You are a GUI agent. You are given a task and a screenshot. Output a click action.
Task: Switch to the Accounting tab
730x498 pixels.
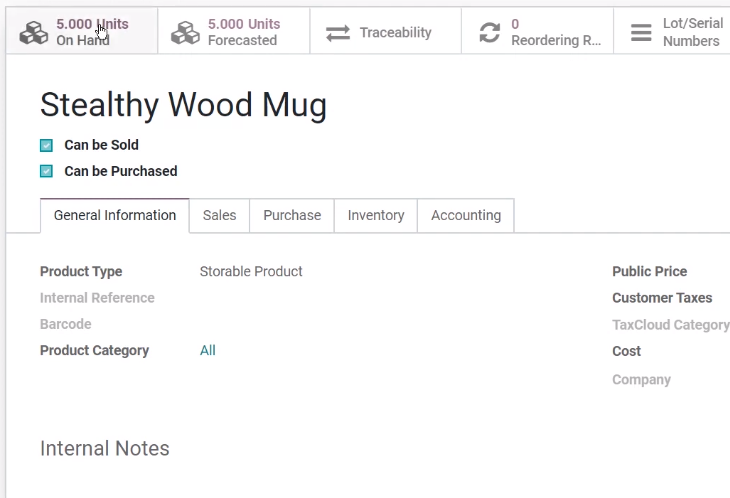point(466,215)
